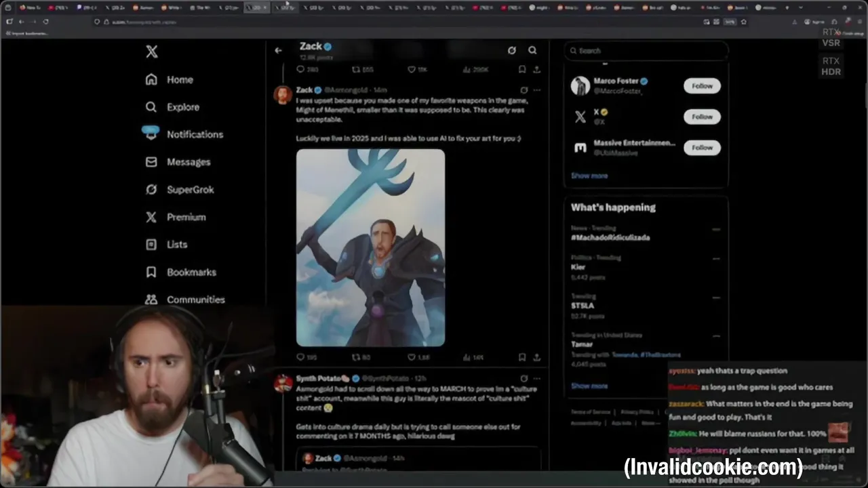Share the topmost tweet with 290K views
The width and height of the screenshot is (868, 488).
click(x=536, y=69)
